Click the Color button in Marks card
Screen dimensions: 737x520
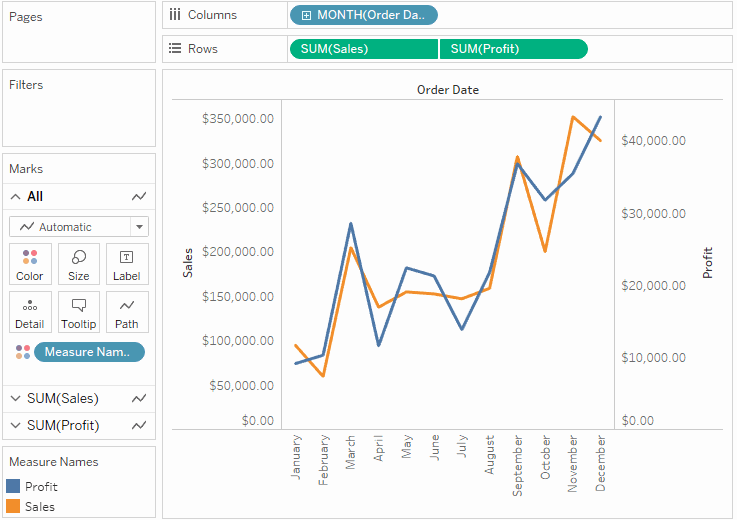coord(30,264)
